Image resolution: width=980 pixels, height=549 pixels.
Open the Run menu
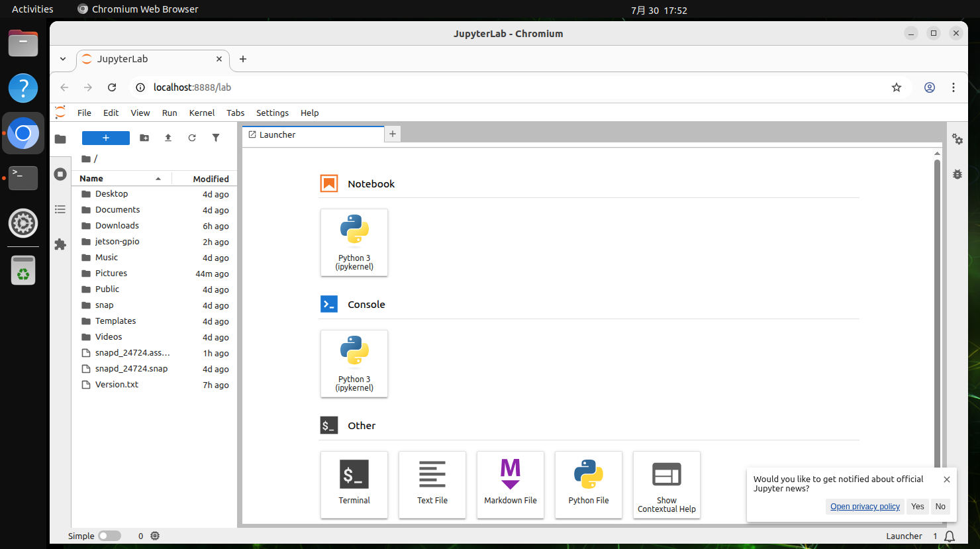(x=170, y=113)
